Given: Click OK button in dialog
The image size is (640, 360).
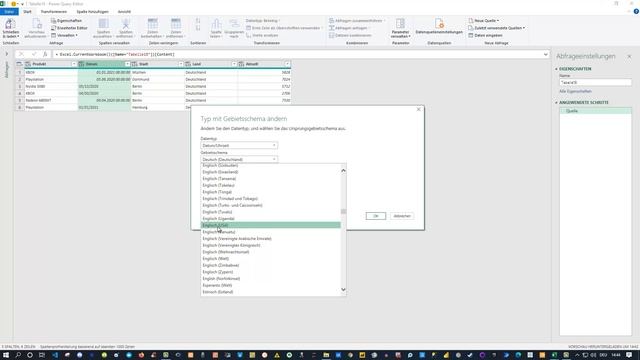Looking at the screenshot, I should click(x=376, y=216).
